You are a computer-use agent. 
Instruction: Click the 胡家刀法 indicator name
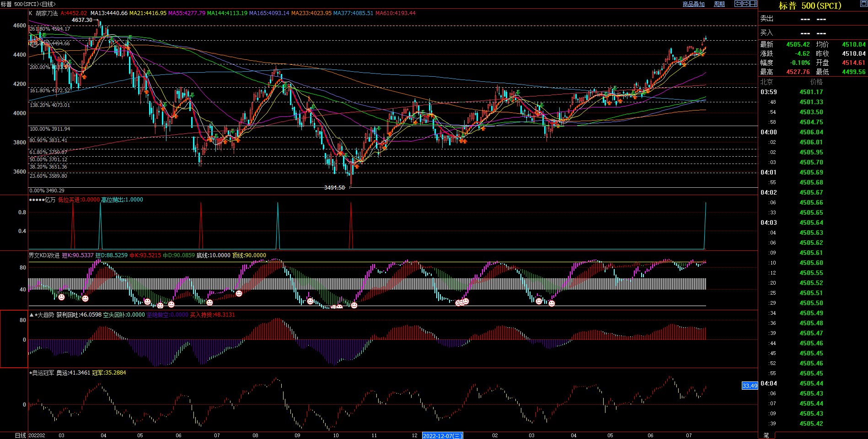[47, 13]
